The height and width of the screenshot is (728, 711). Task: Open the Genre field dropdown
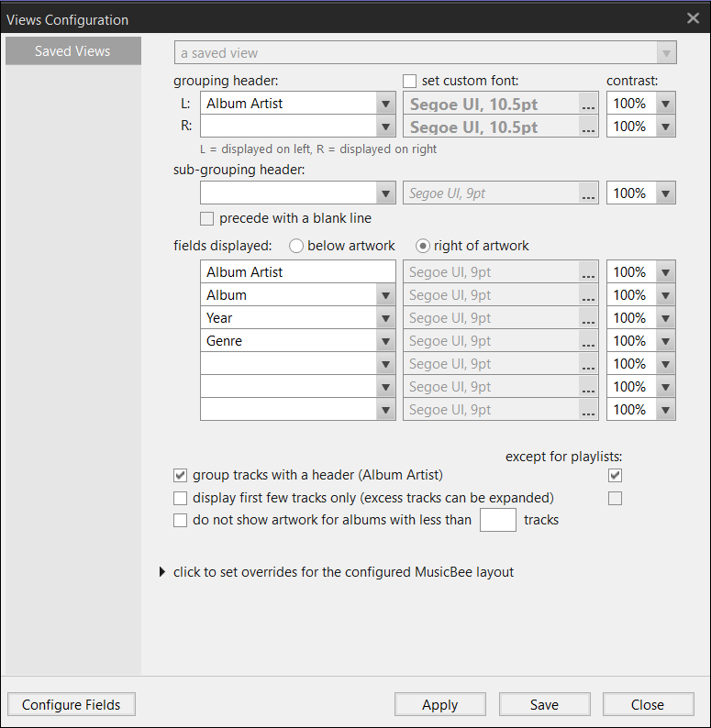[386, 341]
